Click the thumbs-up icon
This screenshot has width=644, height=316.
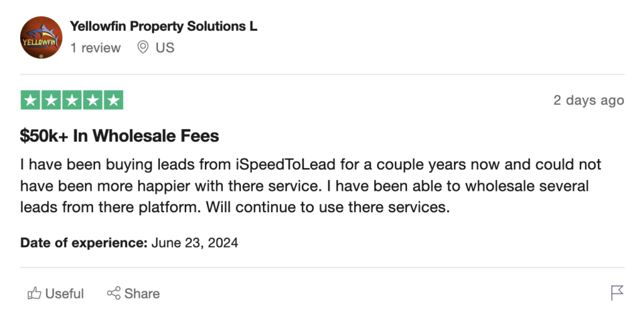34,293
